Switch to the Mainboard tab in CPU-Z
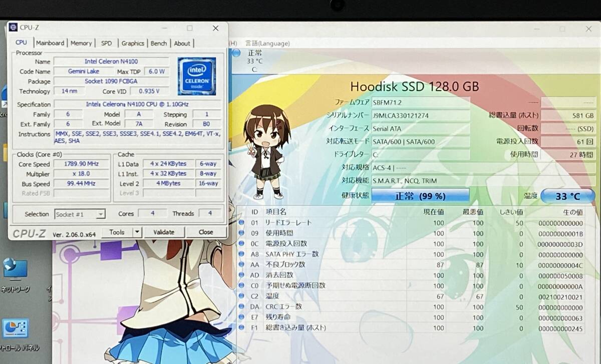 coord(50,43)
